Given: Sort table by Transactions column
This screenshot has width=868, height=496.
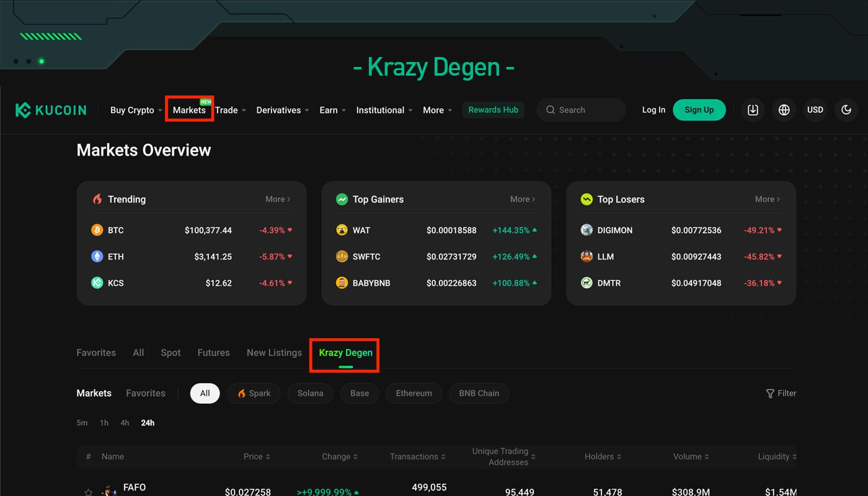Looking at the screenshot, I should (418, 456).
